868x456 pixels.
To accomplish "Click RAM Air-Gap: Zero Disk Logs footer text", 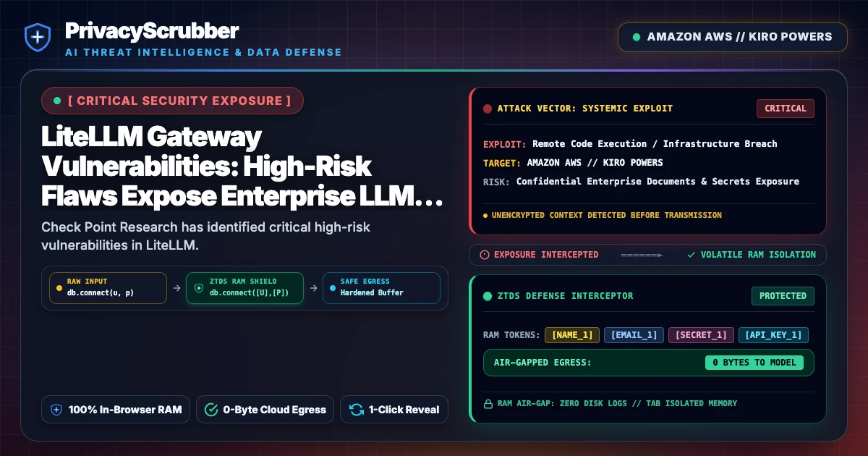I will click(x=617, y=403).
